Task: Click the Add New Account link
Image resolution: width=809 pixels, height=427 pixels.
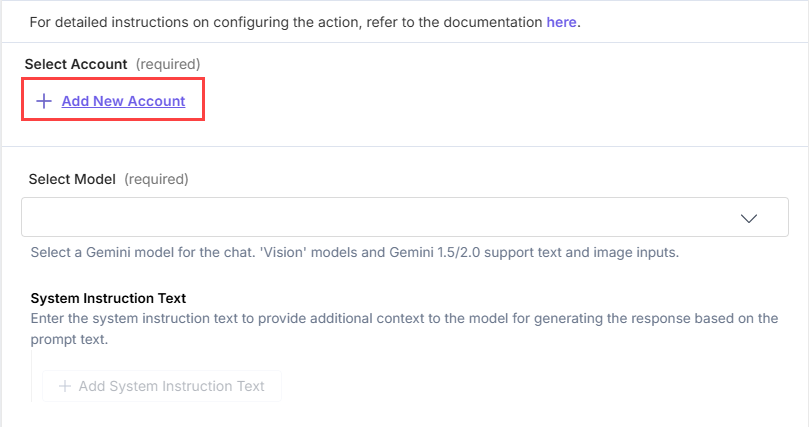Action: coord(123,101)
